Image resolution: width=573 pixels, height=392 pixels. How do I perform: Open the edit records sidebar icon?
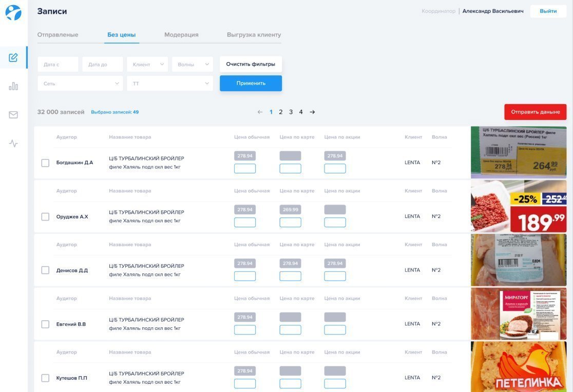pyautogui.click(x=13, y=57)
